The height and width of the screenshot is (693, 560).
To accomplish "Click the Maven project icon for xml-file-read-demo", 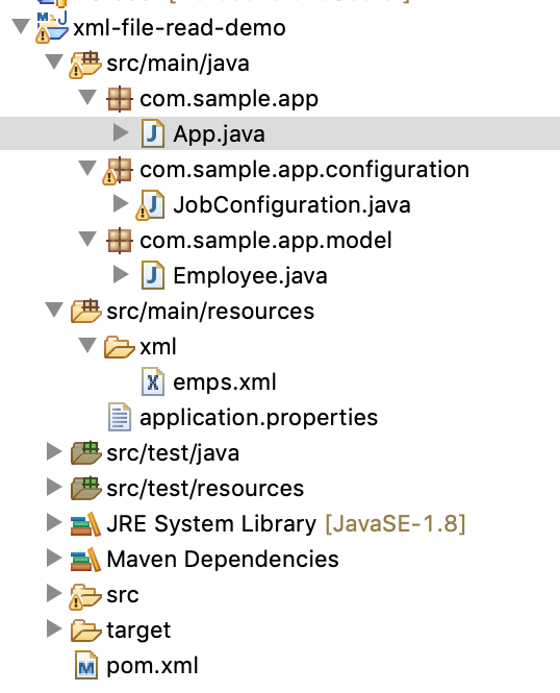I will tap(52, 27).
